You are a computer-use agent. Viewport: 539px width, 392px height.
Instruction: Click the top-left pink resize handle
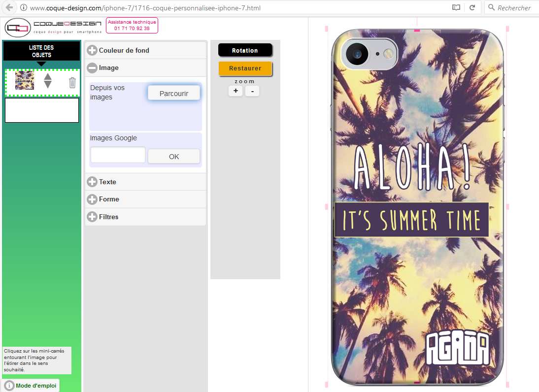(x=327, y=29)
